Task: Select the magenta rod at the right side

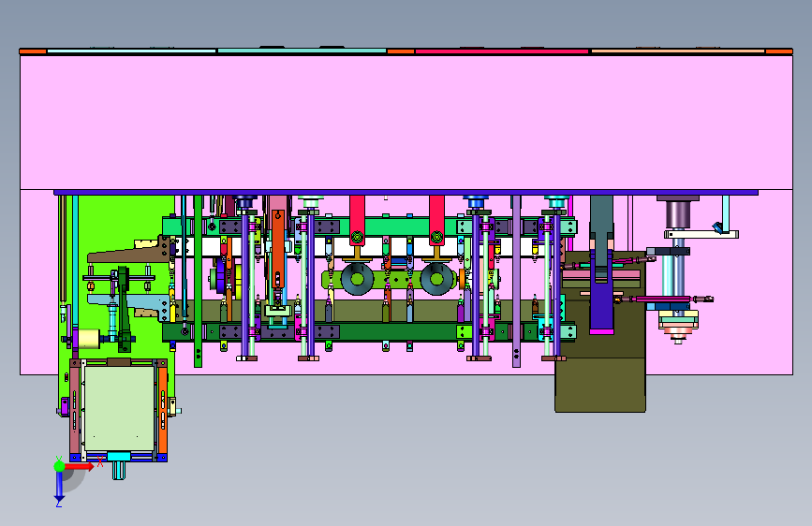Action: (663, 299)
